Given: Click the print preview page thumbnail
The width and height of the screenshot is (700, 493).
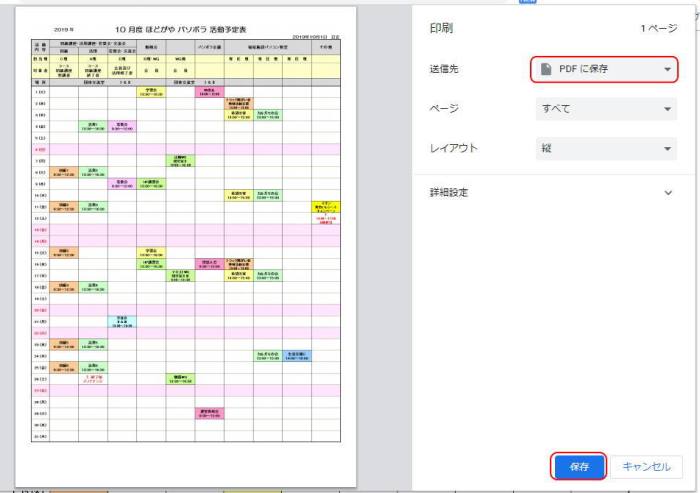Looking at the screenshot, I should [186, 246].
